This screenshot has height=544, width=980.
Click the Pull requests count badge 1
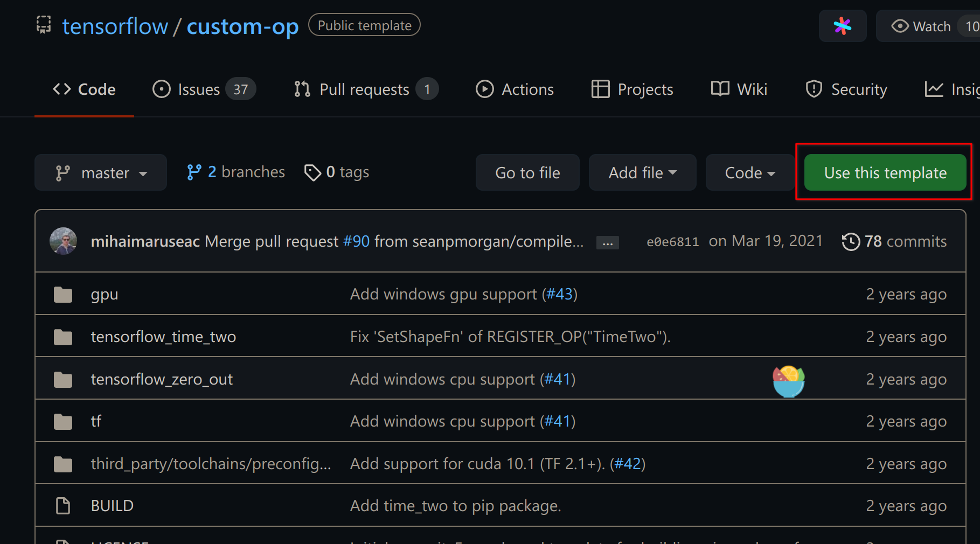(427, 89)
